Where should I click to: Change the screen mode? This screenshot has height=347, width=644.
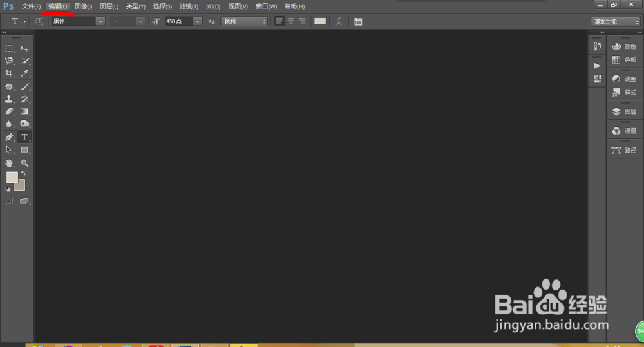pyautogui.click(x=24, y=201)
